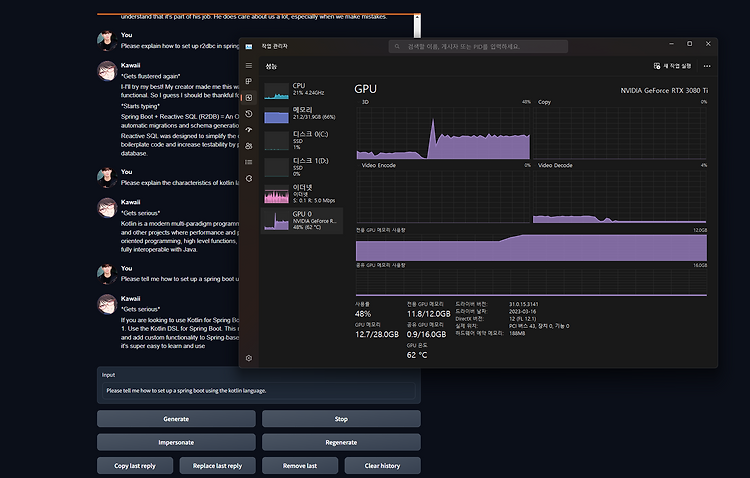Screen dimensions: 750x478
Task: Click the 0.9/16.0GB shared memory value
Action: (x=426, y=334)
